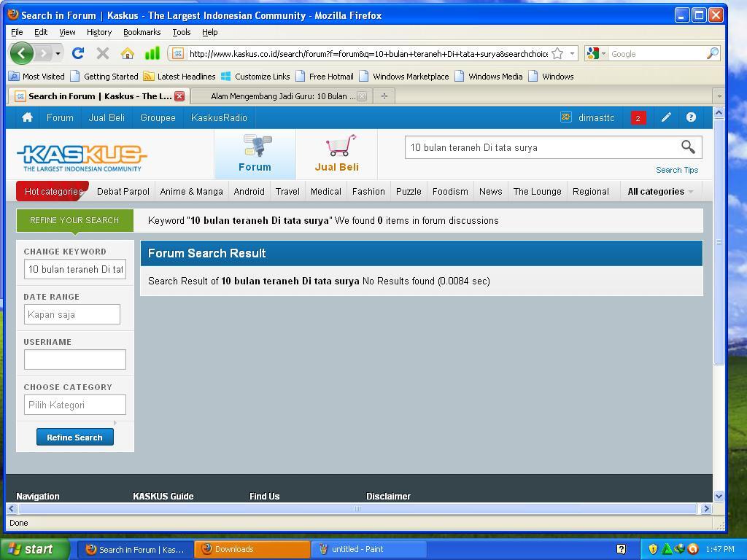Select the Forum section icon

[x=255, y=154]
